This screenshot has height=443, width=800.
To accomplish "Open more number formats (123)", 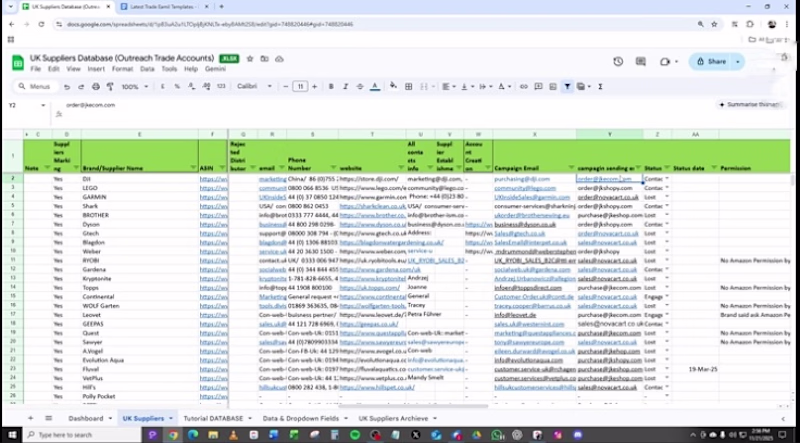I will point(221,87).
